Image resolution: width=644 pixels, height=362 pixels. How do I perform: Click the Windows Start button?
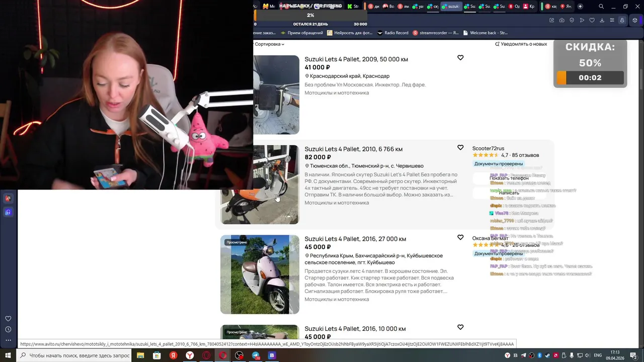click(9, 355)
